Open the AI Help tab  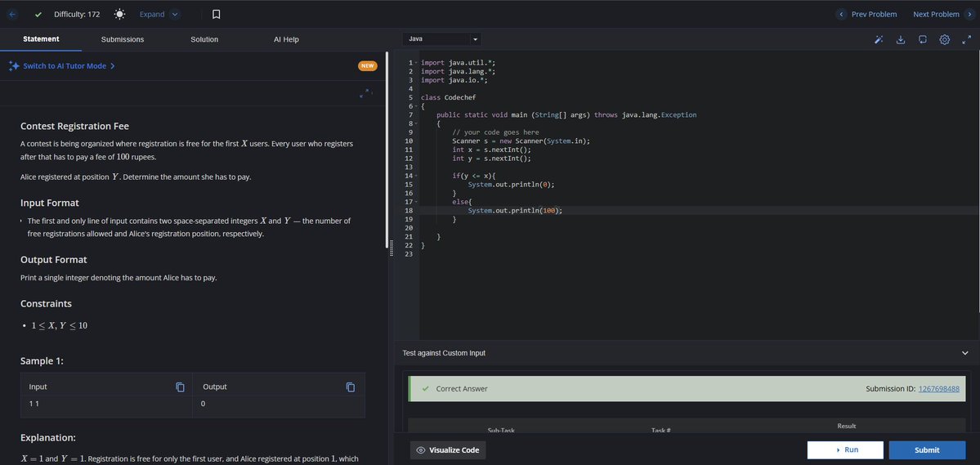pos(286,39)
